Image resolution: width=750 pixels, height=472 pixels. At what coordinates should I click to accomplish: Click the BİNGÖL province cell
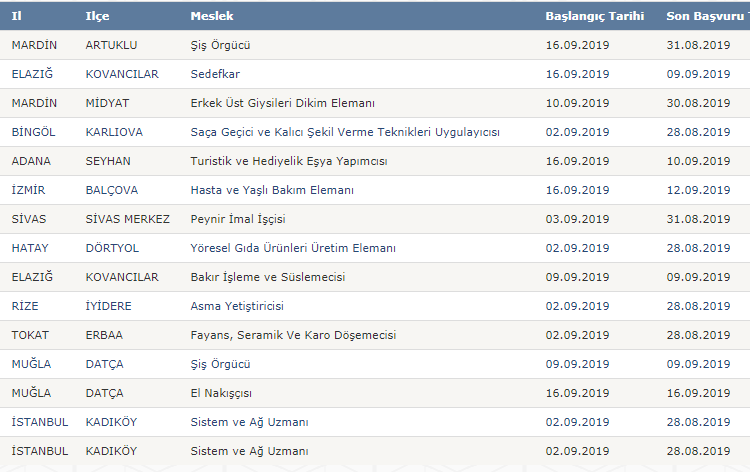33,132
